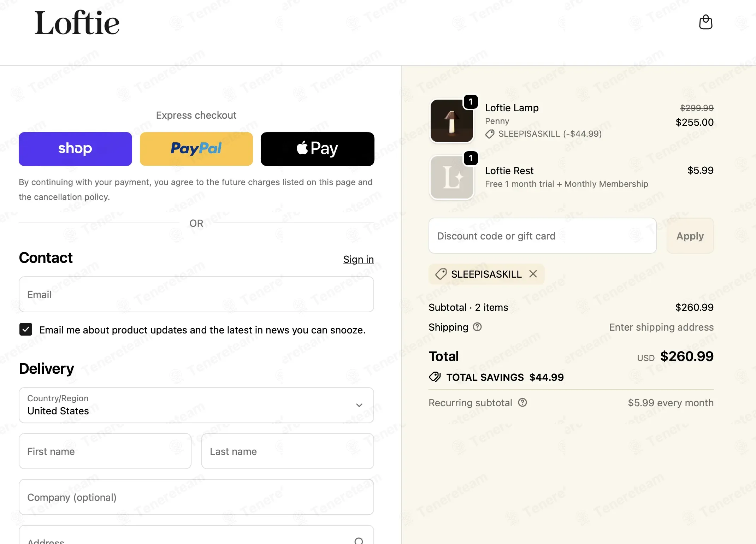Pay with PayPal express checkout

point(196,149)
